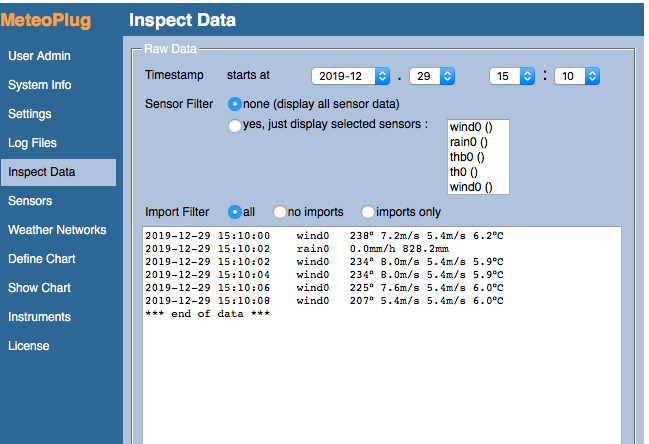Viewport: 649px width, 444px height.
Task: Click the 15:10:00 wind0 data row
Action: (x=324, y=236)
